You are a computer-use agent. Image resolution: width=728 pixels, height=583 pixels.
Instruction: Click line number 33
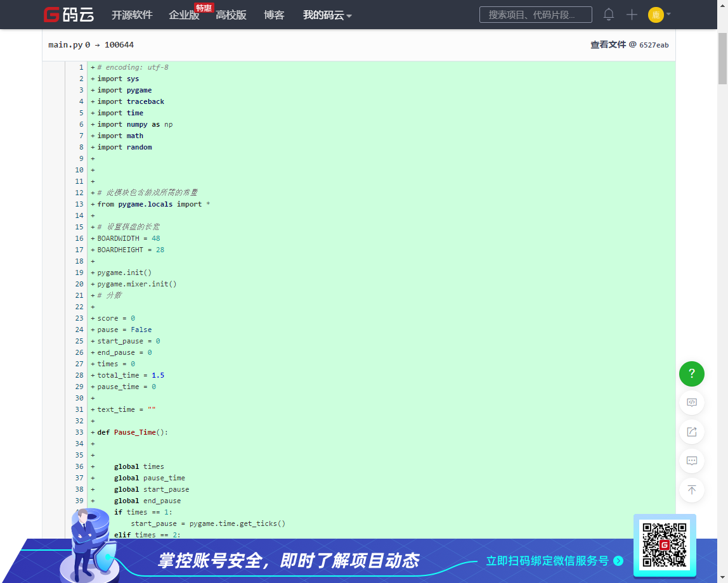79,432
